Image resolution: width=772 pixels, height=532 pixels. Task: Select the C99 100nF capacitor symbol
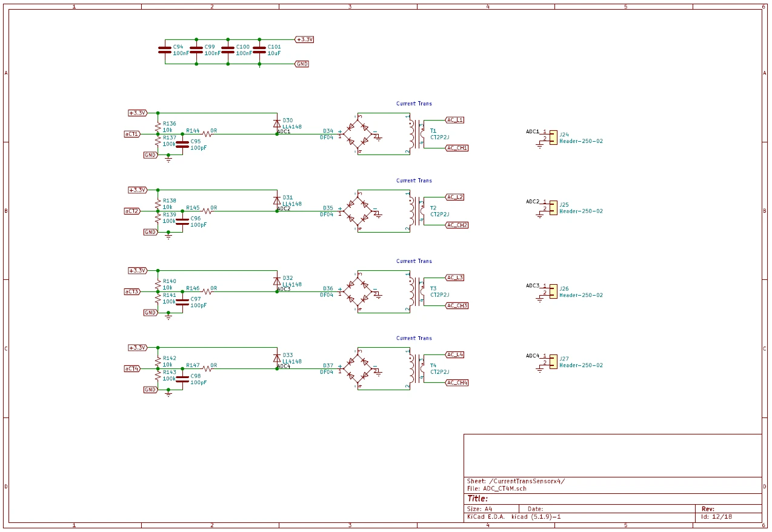click(196, 50)
